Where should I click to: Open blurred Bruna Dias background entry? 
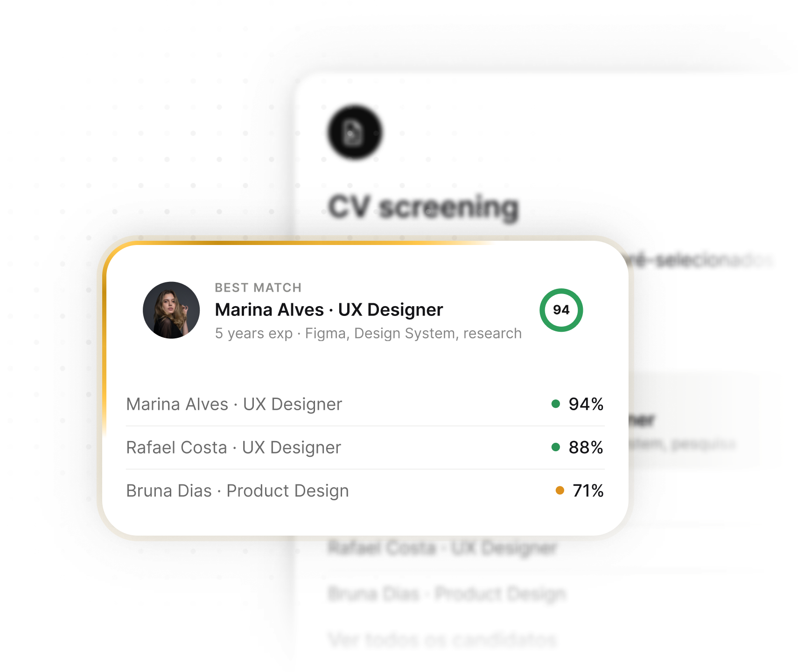[447, 594]
